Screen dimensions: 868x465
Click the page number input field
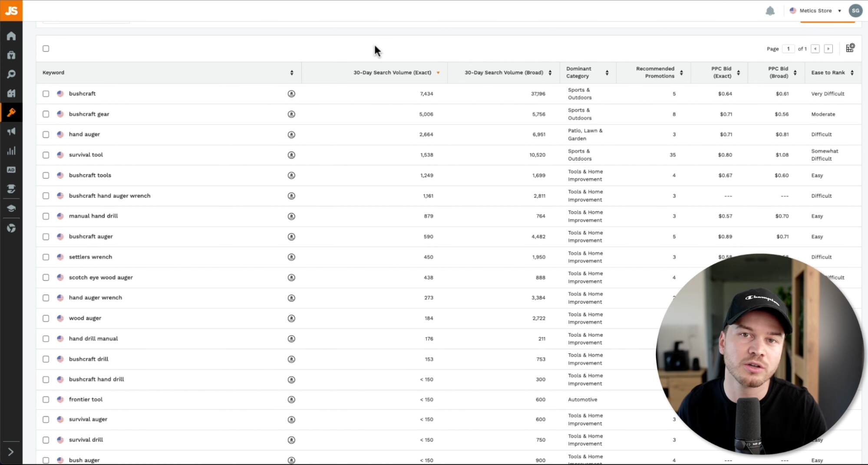tap(788, 49)
